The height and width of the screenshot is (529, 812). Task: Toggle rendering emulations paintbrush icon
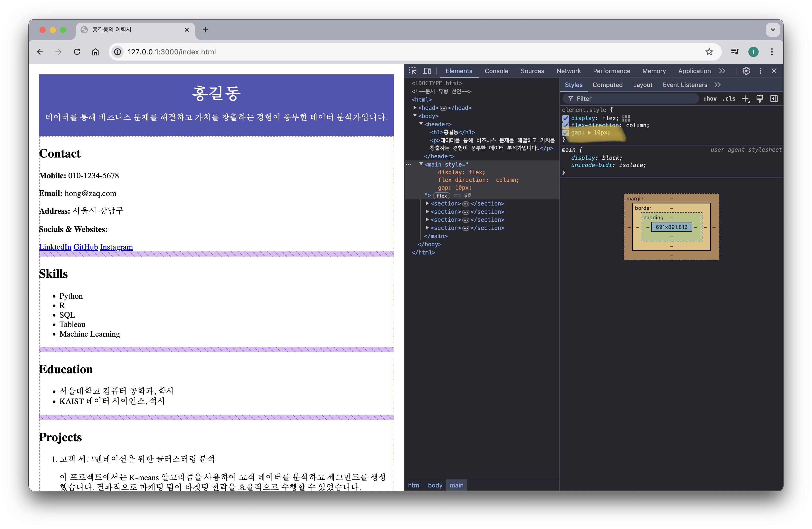coord(760,99)
